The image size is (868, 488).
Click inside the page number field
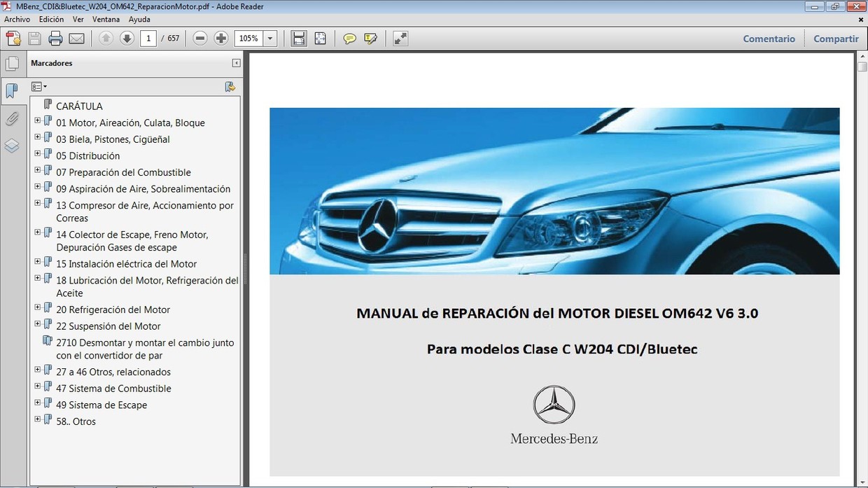[x=148, y=39]
